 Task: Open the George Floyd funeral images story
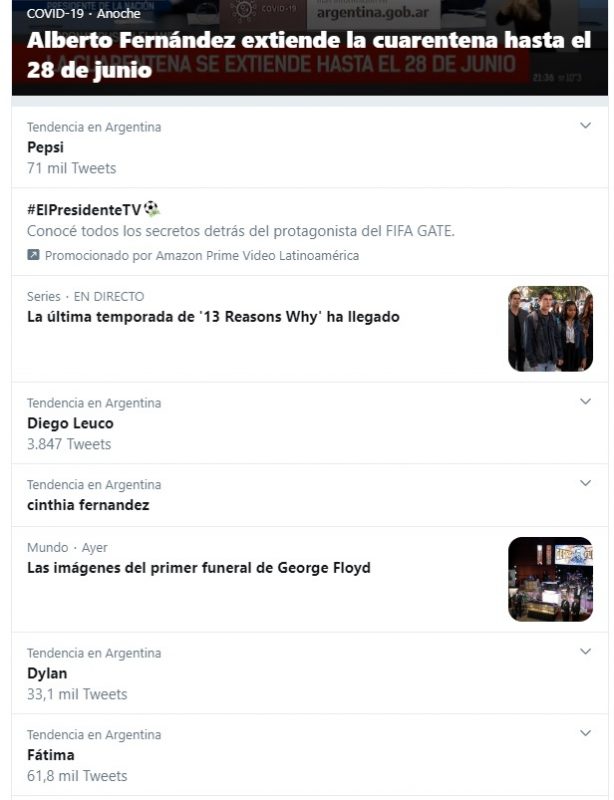click(x=198, y=568)
